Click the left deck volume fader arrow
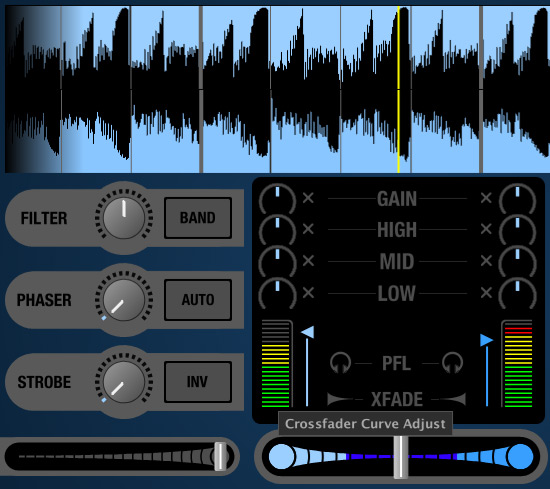The width and height of the screenshot is (550, 489). pyautogui.click(x=308, y=332)
